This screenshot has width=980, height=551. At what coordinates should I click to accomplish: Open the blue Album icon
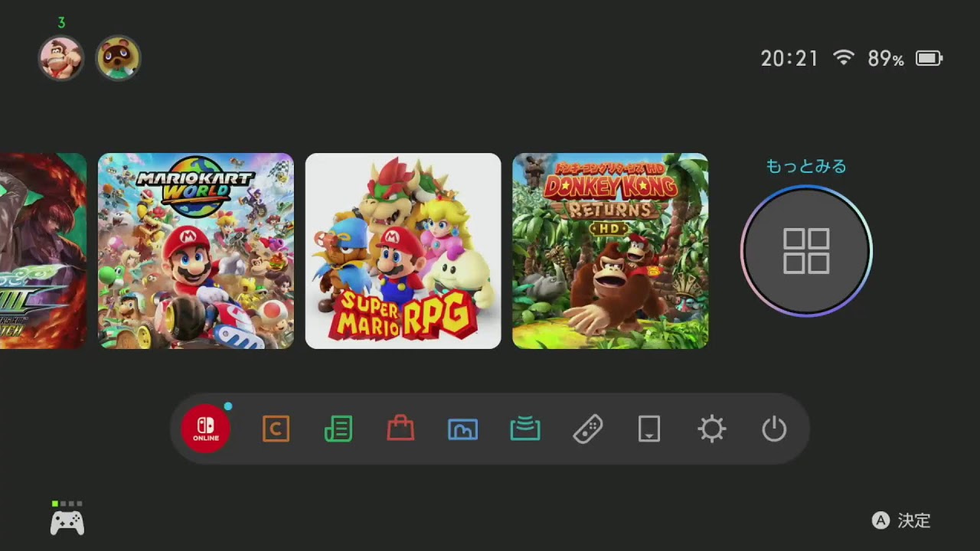coord(462,429)
